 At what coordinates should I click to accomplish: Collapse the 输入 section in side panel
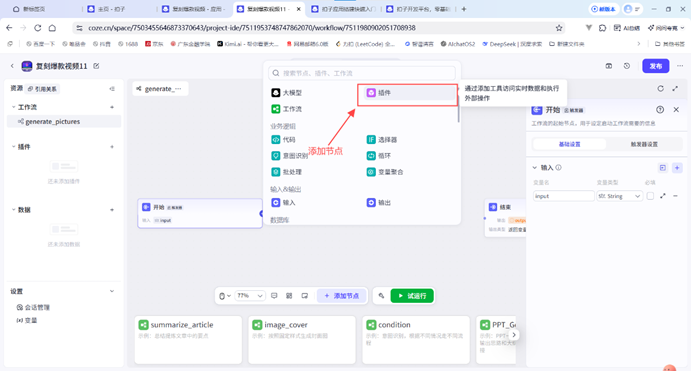(x=535, y=167)
